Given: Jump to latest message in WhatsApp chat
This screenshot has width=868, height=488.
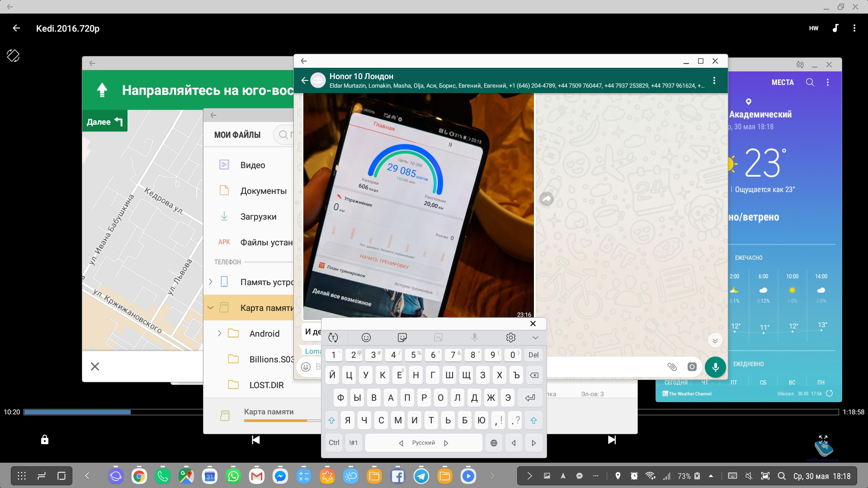Looking at the screenshot, I should coord(715,341).
